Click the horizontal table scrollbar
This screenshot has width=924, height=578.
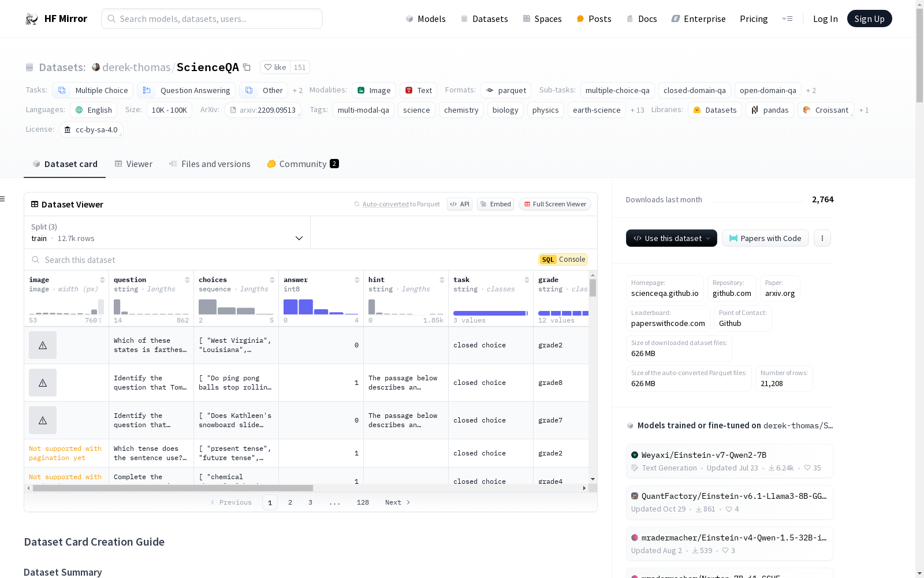click(173, 488)
